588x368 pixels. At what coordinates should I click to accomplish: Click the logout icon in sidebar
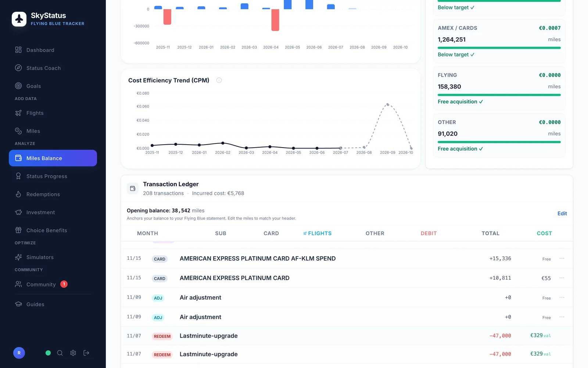tap(86, 353)
